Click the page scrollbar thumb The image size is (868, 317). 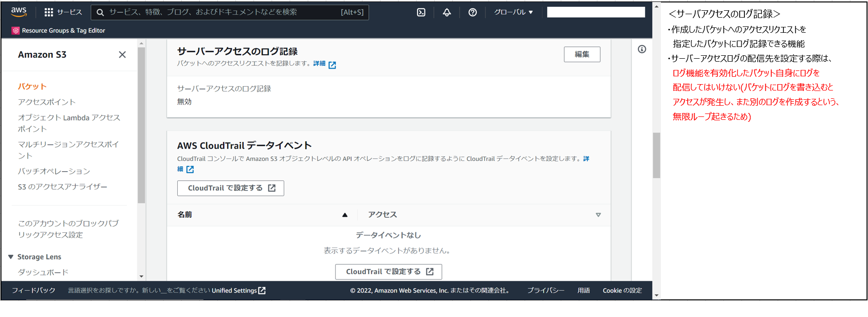(x=656, y=156)
